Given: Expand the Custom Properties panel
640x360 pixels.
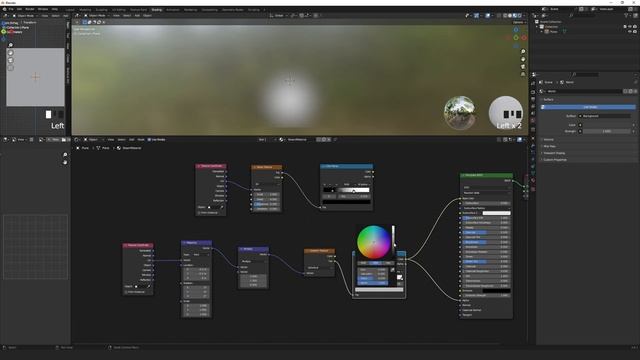Looking at the screenshot, I should (x=555, y=160).
